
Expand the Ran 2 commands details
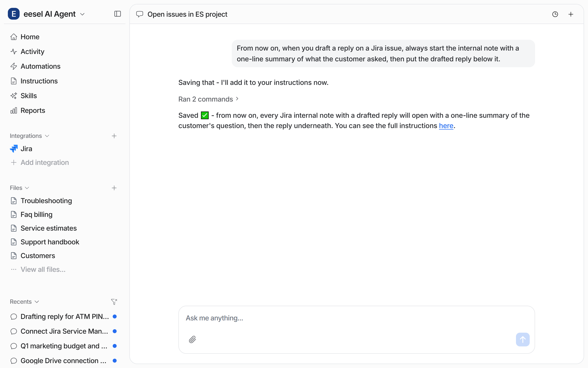pyautogui.click(x=208, y=99)
